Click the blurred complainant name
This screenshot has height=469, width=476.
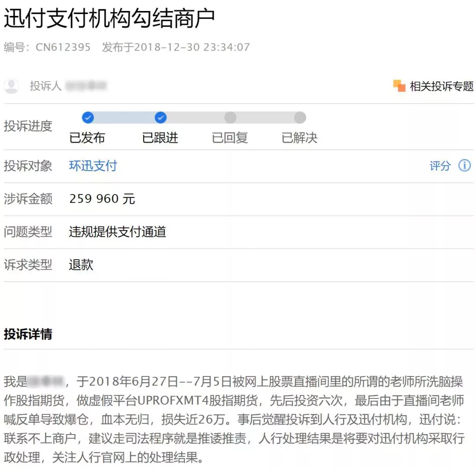coord(86,86)
